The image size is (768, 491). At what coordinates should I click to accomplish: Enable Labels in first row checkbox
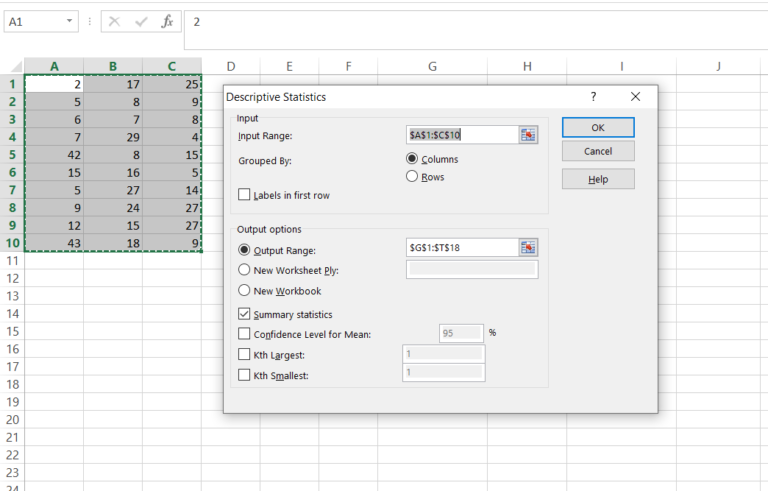pos(245,195)
